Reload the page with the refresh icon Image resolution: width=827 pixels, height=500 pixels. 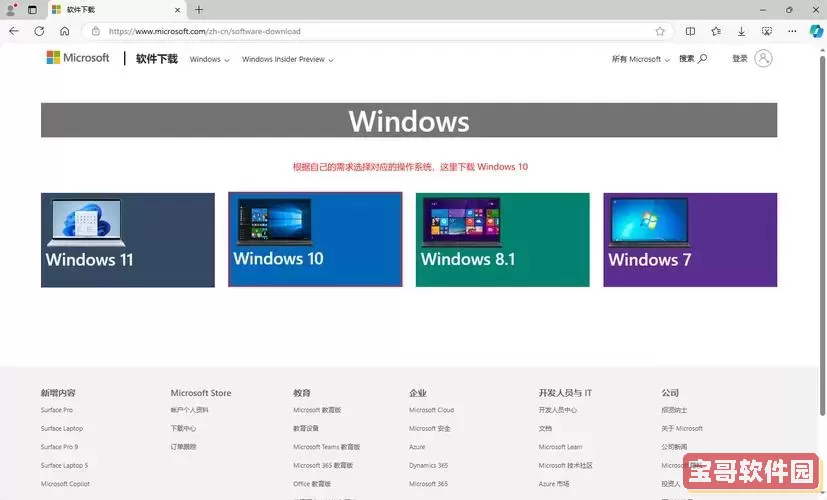39,31
